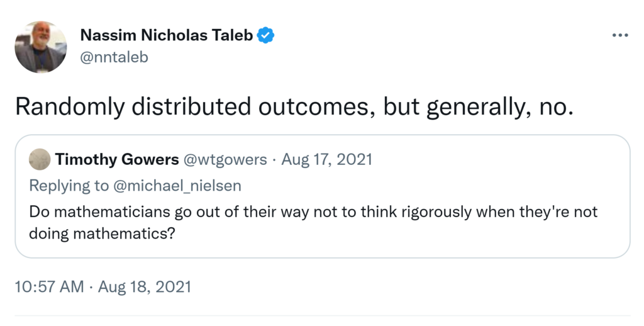Viewport: 644px width, 326px height.
Task: Click "doing mathematics?" in the quoted tweet
Action: (x=101, y=234)
